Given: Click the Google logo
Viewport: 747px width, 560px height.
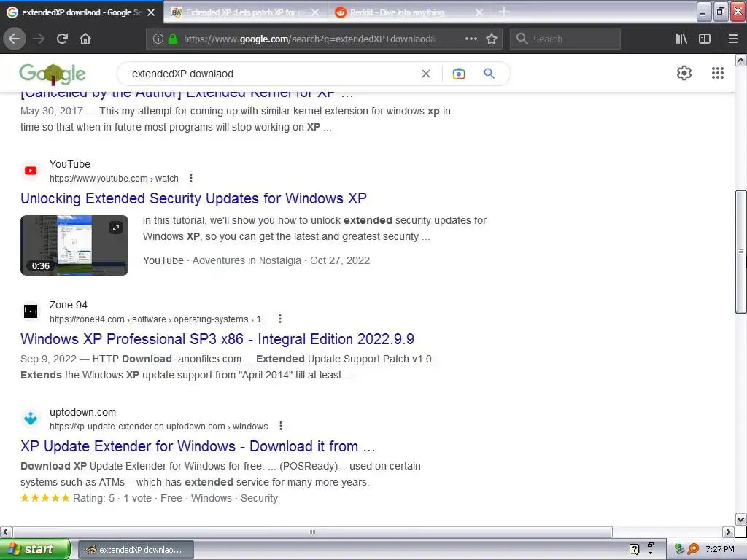Looking at the screenshot, I should 53,74.
